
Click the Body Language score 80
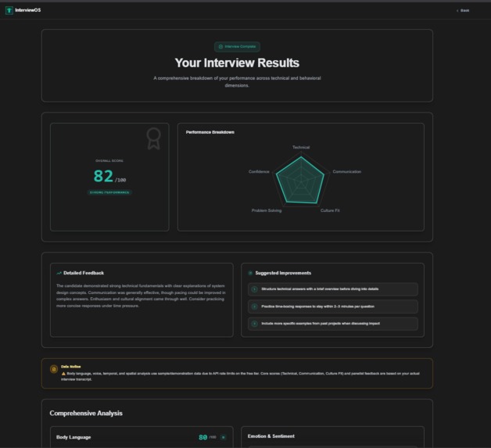203,437
